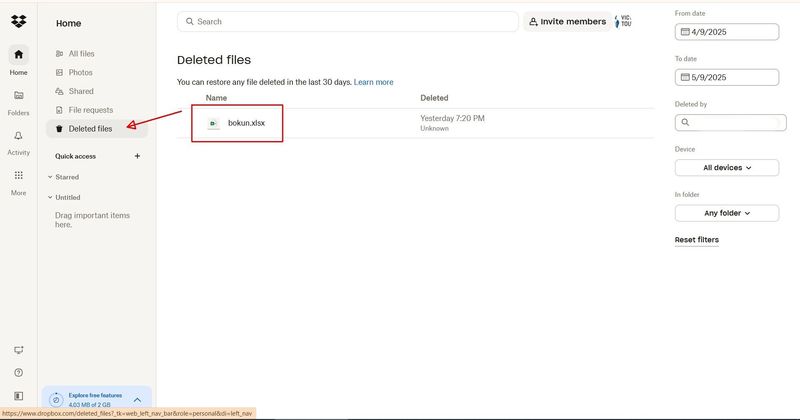
Task: Open the account avatar menu
Action: [623, 21]
